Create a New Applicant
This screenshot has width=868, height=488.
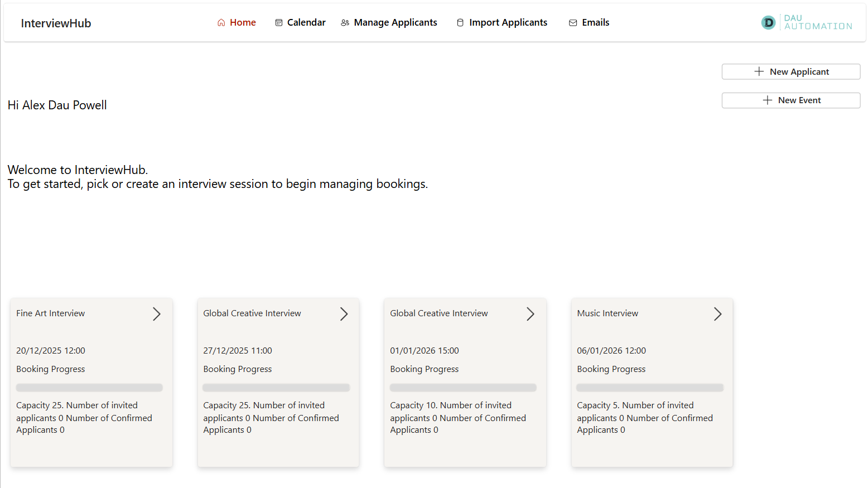click(x=791, y=71)
